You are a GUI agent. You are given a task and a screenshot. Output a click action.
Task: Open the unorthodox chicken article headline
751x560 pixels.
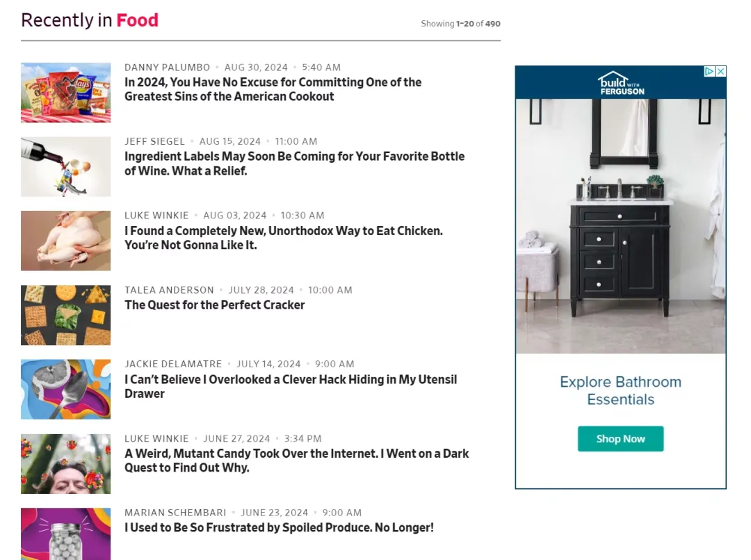284,238
